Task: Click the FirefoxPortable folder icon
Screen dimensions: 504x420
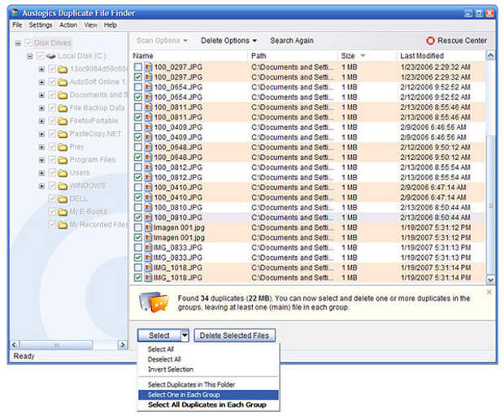Action: coord(63,121)
